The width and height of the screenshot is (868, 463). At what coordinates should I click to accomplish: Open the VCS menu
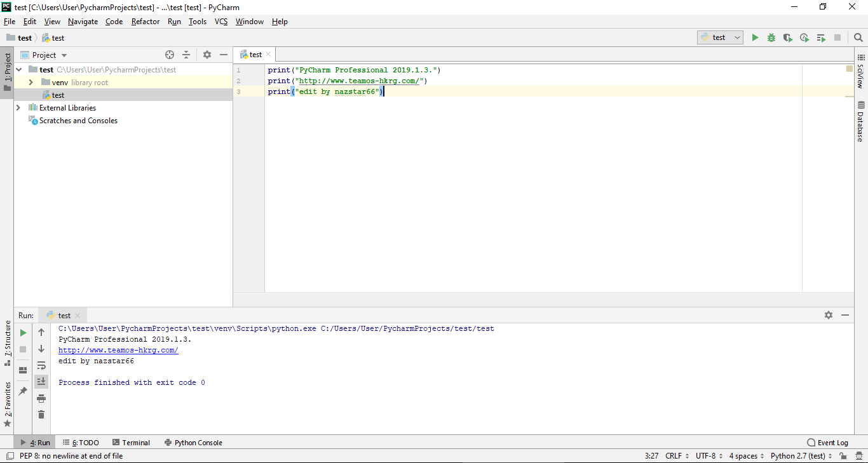click(221, 22)
